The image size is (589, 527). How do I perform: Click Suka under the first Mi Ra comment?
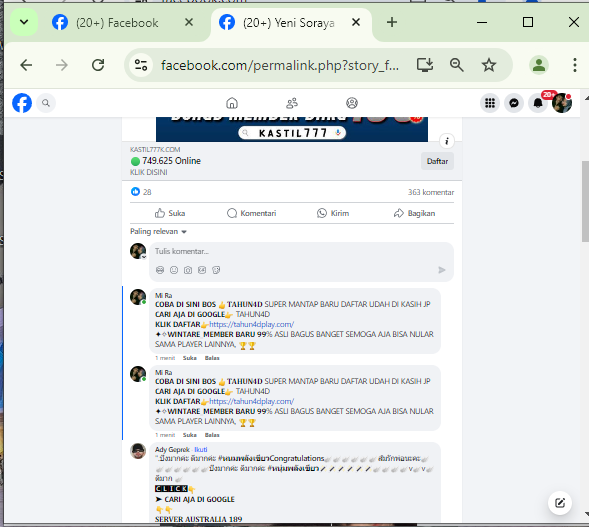pyautogui.click(x=190, y=358)
